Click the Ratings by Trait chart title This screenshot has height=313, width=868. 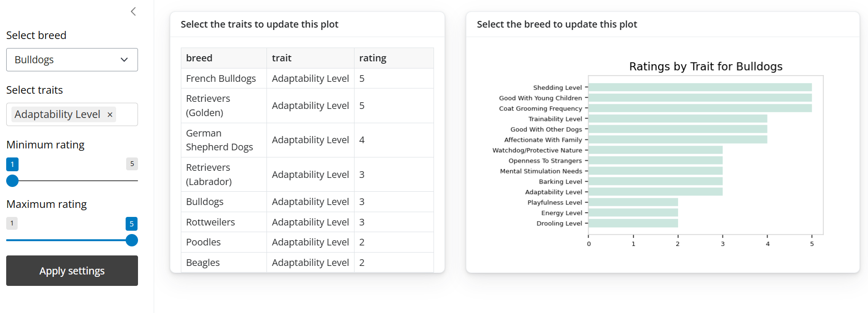[705, 67]
